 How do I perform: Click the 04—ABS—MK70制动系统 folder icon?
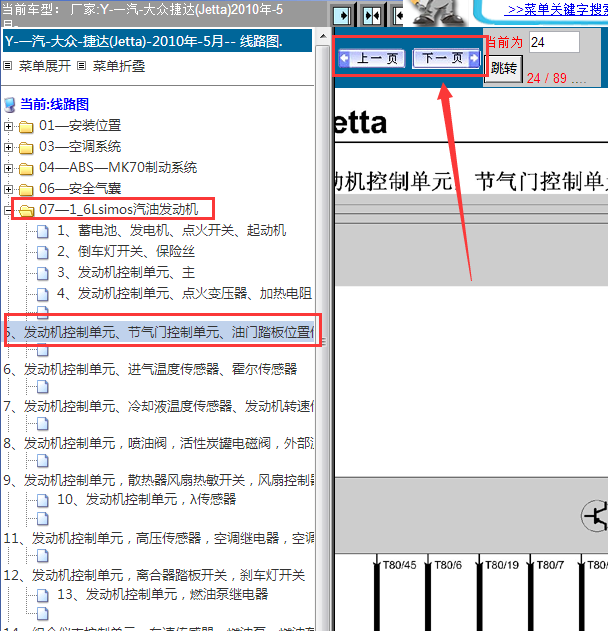[26, 169]
